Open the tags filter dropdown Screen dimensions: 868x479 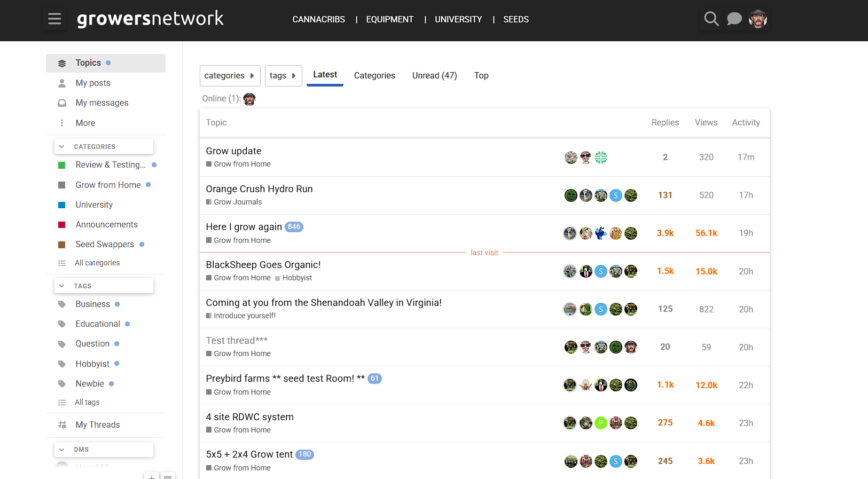pos(283,76)
